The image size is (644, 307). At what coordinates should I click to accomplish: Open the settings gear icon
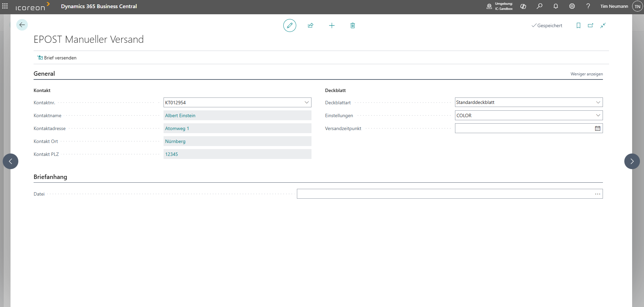tap(572, 6)
